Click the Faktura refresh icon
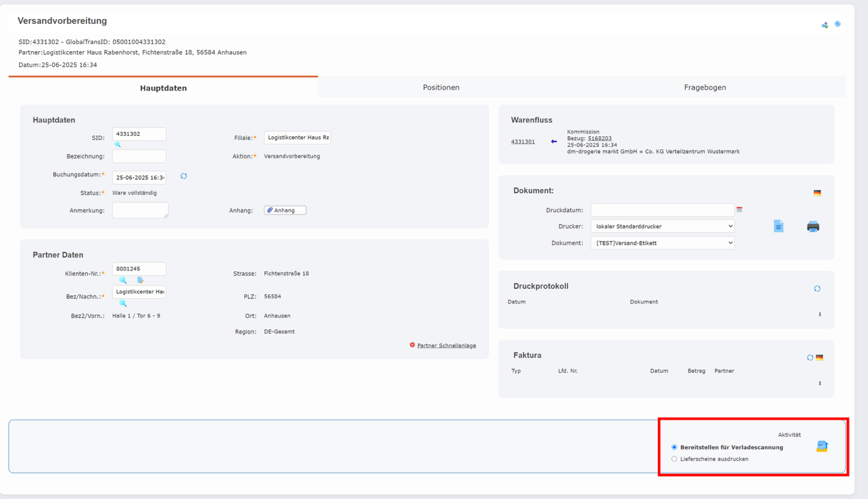The image size is (868, 499). 810,358
